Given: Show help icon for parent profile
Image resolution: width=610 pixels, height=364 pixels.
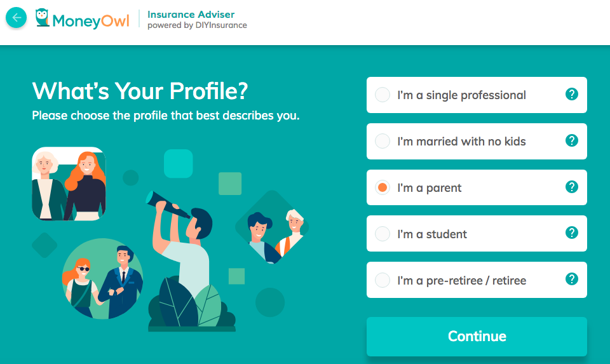Looking at the screenshot, I should (572, 187).
